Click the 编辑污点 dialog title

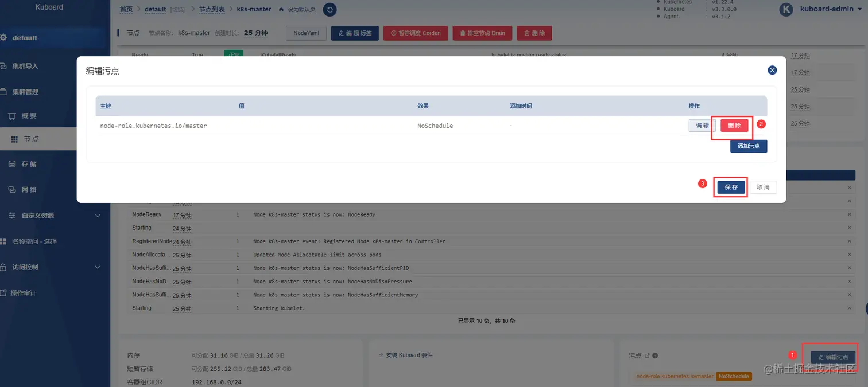point(103,71)
